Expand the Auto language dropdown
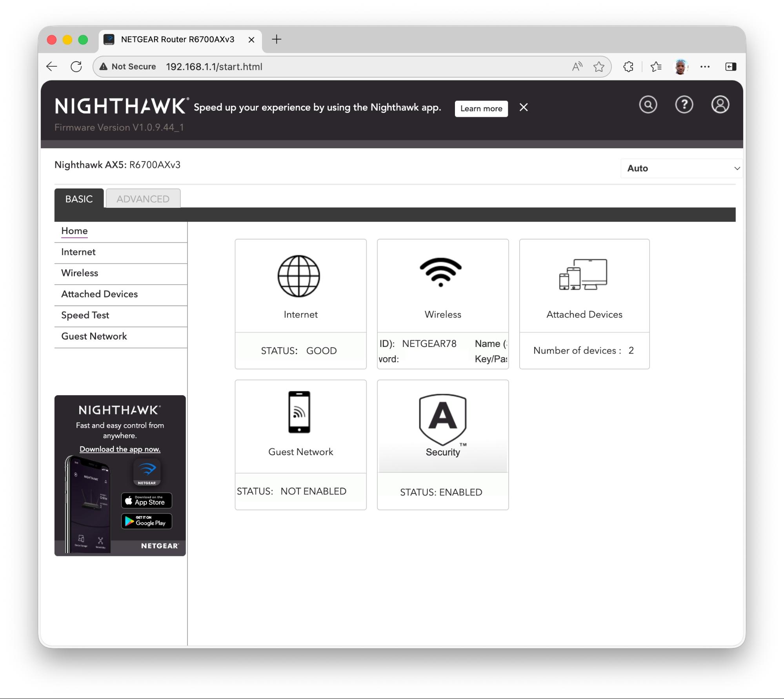The height and width of the screenshot is (699, 784). (682, 169)
